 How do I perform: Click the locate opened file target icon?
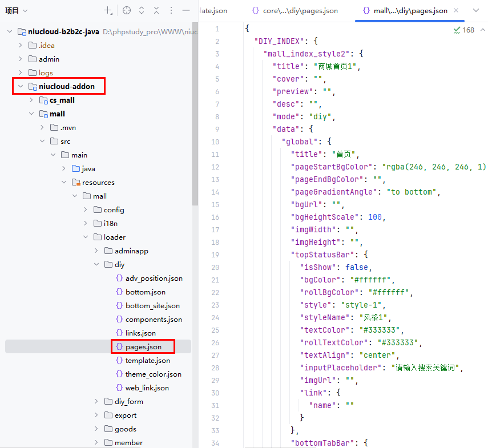click(x=127, y=10)
